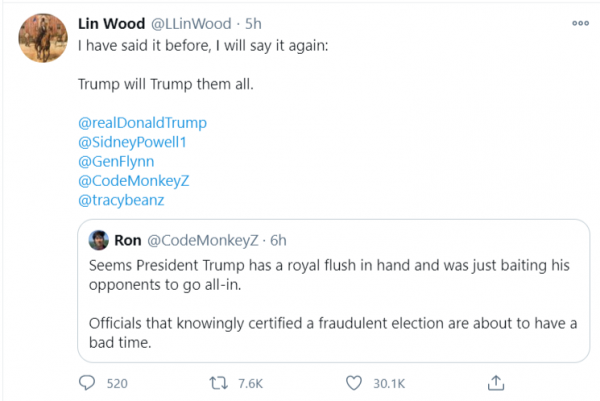Visit the @tracybeanz mention
This screenshot has height=401, width=600.
[120, 198]
